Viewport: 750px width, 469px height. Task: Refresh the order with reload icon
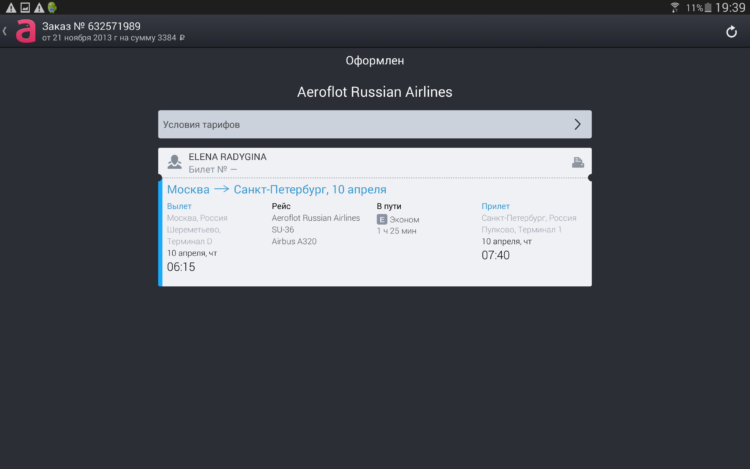click(731, 32)
